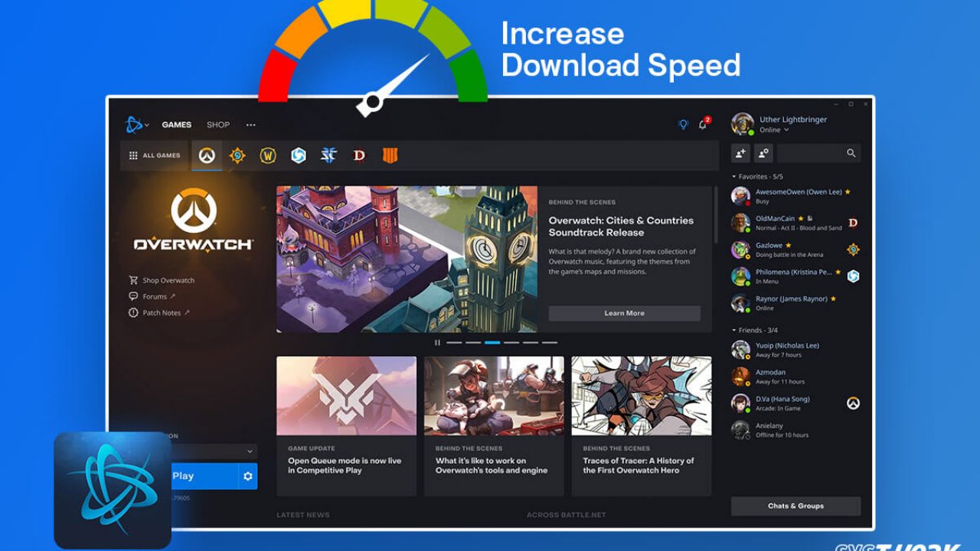Select the Hearthstone game icon
Viewport: 980px width, 551px height.
(237, 155)
